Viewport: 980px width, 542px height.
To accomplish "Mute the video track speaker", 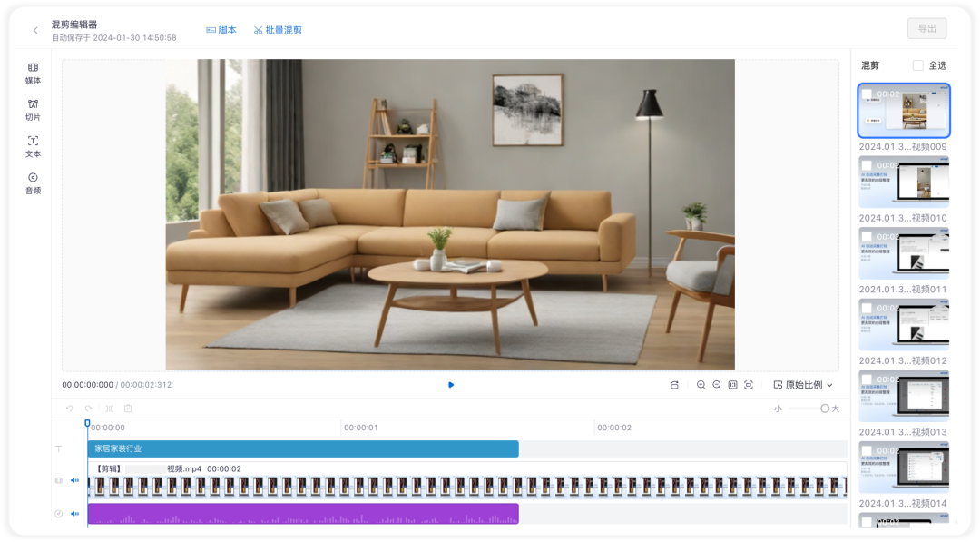I will pos(74,481).
